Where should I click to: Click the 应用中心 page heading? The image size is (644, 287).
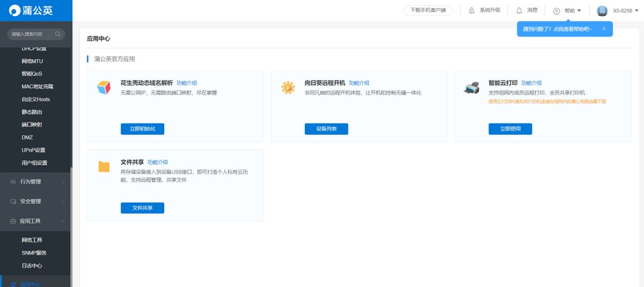point(98,39)
